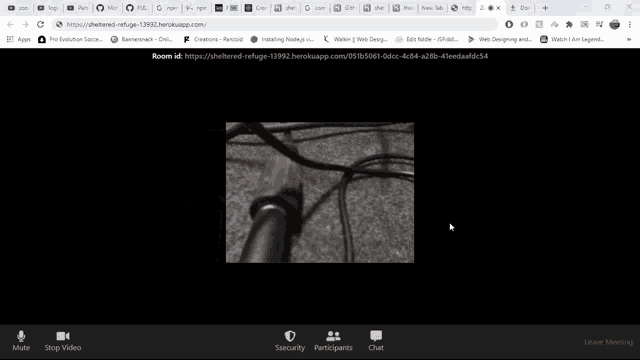Screen dimensions: 640x360
Task: Leave the meeting
Action: pos(608,342)
